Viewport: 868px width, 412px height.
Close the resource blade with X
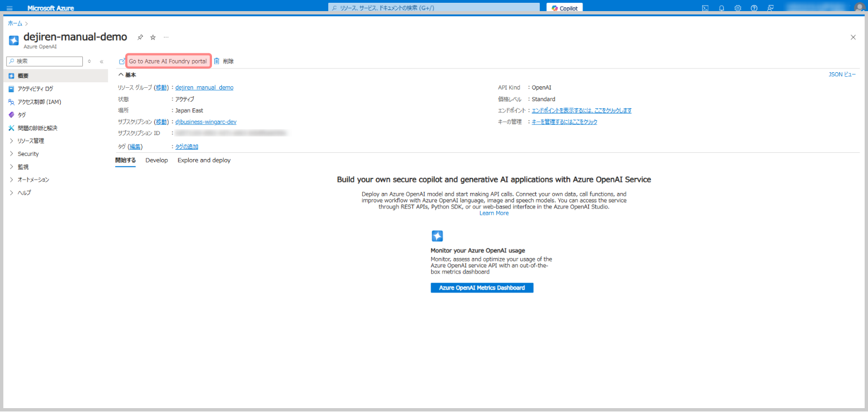853,37
